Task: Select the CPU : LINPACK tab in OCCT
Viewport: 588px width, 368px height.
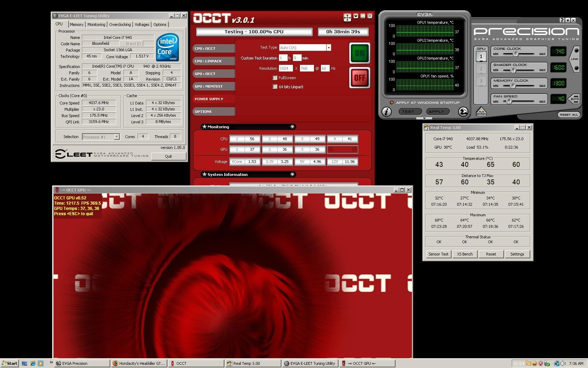Action: tap(213, 61)
